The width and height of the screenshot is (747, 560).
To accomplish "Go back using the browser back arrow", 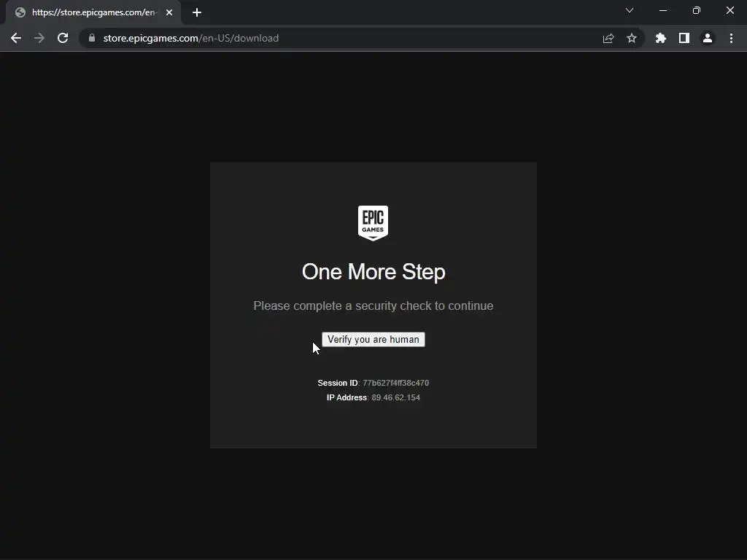I will (16, 38).
